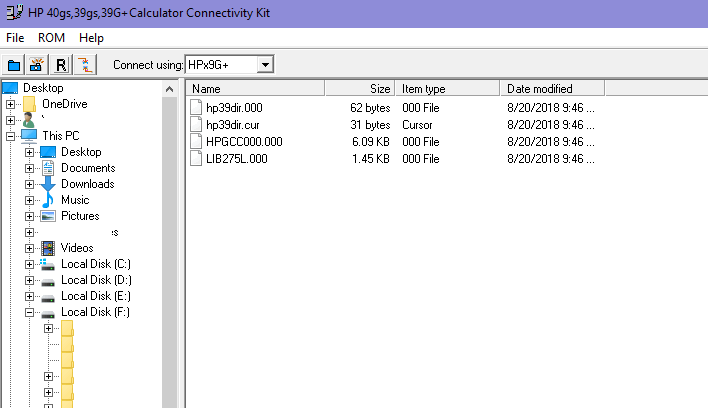Expand the OneDrive tree node
708x408 pixels.
click(10, 104)
